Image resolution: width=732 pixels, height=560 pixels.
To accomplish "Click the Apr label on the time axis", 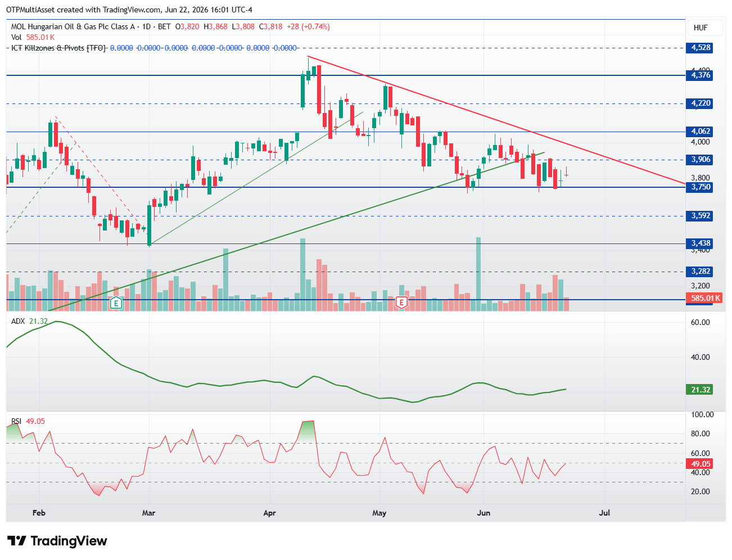I will (270, 513).
